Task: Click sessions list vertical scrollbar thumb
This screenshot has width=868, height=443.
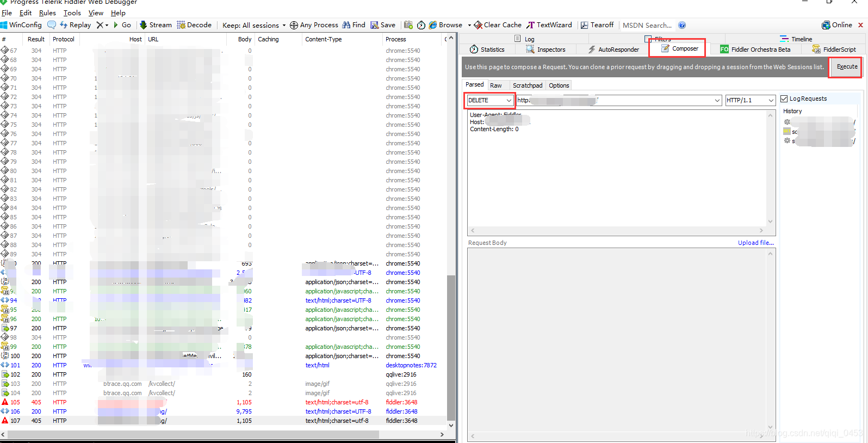Action: 451,347
